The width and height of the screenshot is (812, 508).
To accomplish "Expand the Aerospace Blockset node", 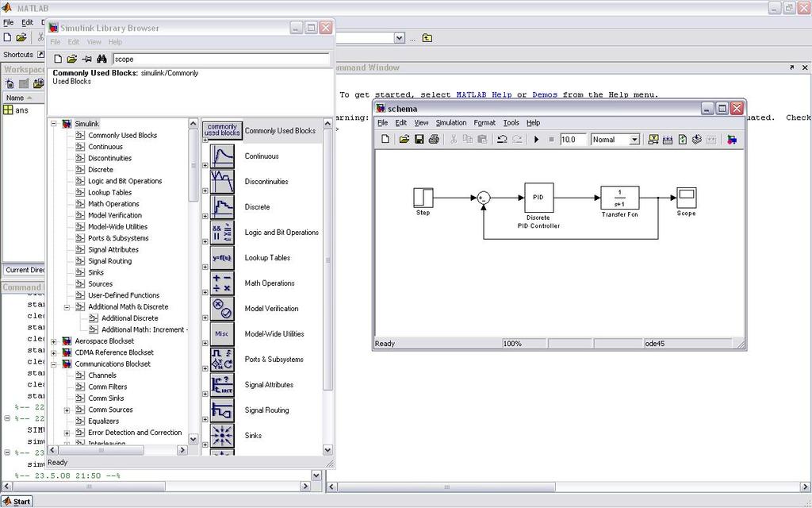I will click(x=54, y=341).
